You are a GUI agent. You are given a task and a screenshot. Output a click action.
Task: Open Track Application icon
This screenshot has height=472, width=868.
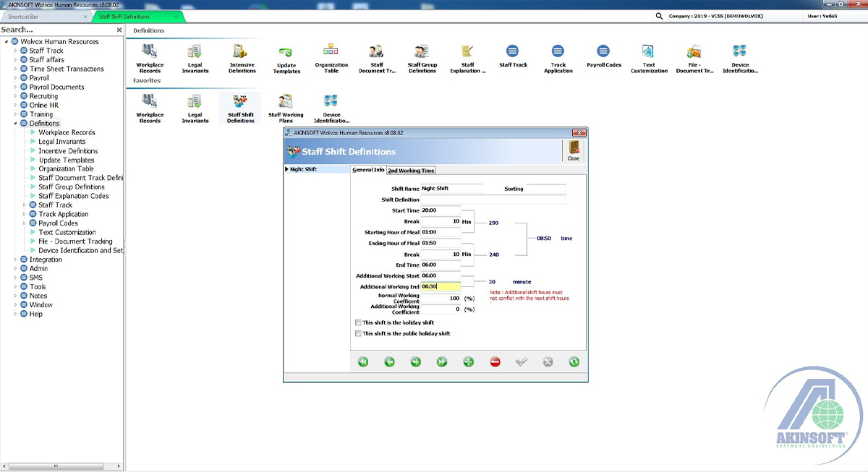tap(558, 58)
